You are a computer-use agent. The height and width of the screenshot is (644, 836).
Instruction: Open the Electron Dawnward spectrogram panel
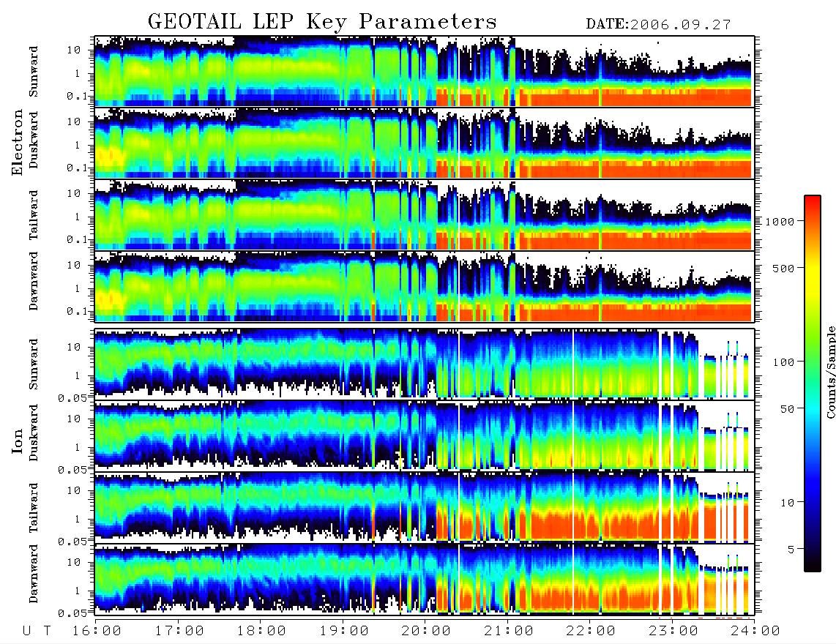click(x=425, y=286)
